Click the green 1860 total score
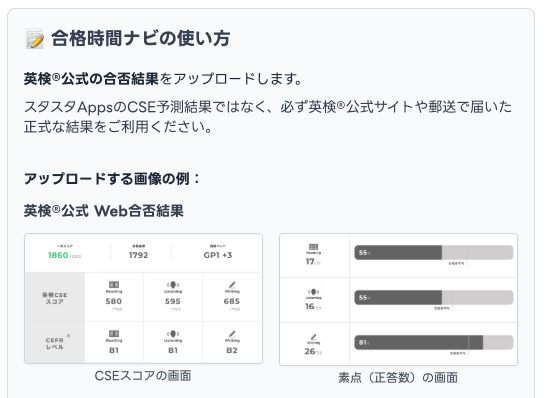Screen dimensions: 545x398 click(x=58, y=255)
